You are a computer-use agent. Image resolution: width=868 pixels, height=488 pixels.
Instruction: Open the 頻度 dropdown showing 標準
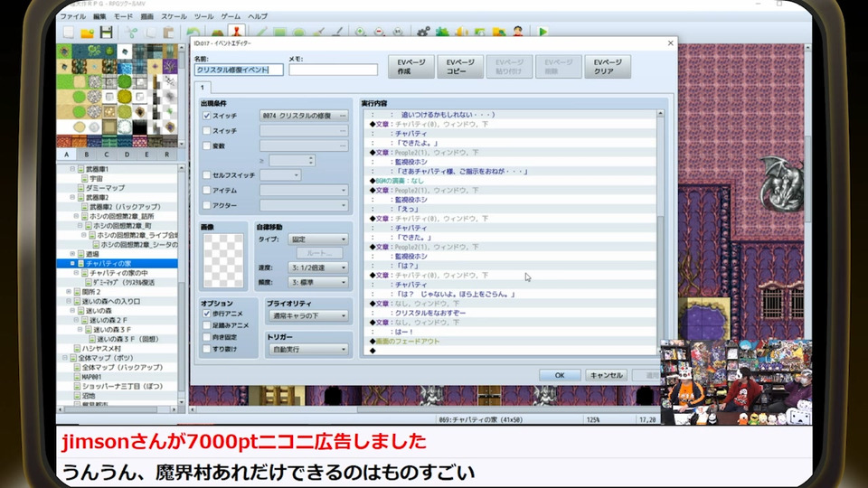click(318, 282)
